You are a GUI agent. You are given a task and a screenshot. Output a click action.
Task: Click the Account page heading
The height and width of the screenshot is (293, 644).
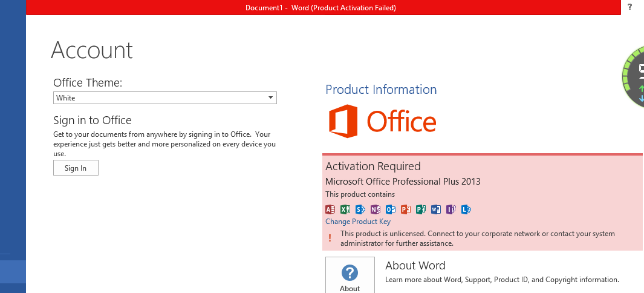coord(91,50)
